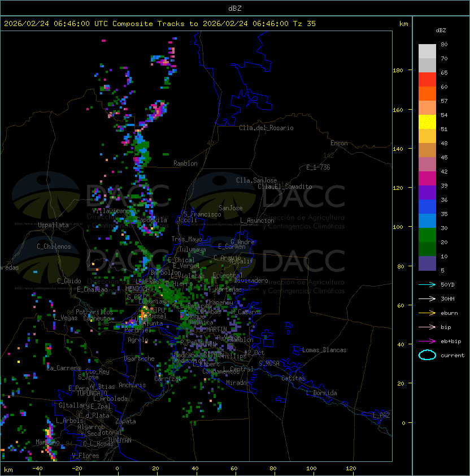Click the 'dBZ' label above color scale
Viewport: 470px width, 476px height.
(441, 31)
